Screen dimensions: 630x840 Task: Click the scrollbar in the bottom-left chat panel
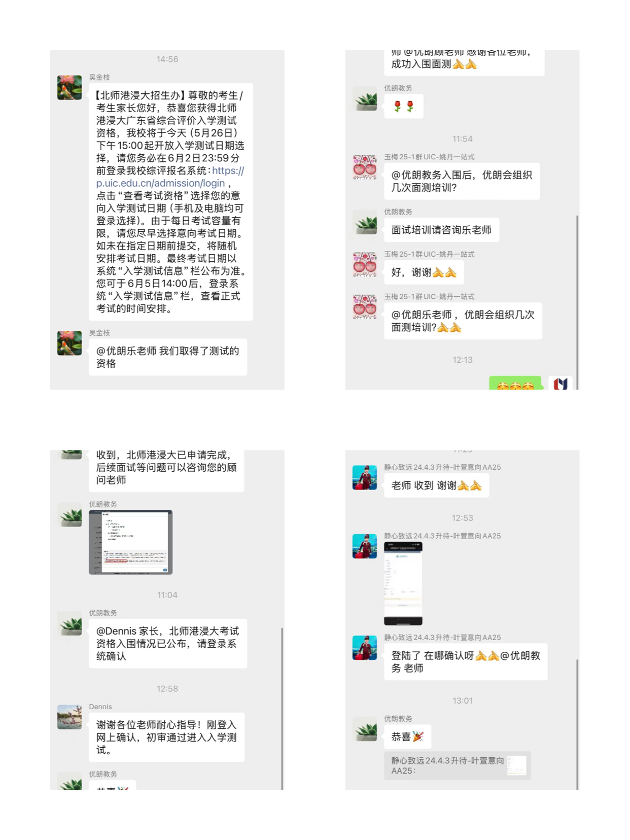pyautogui.click(x=282, y=708)
